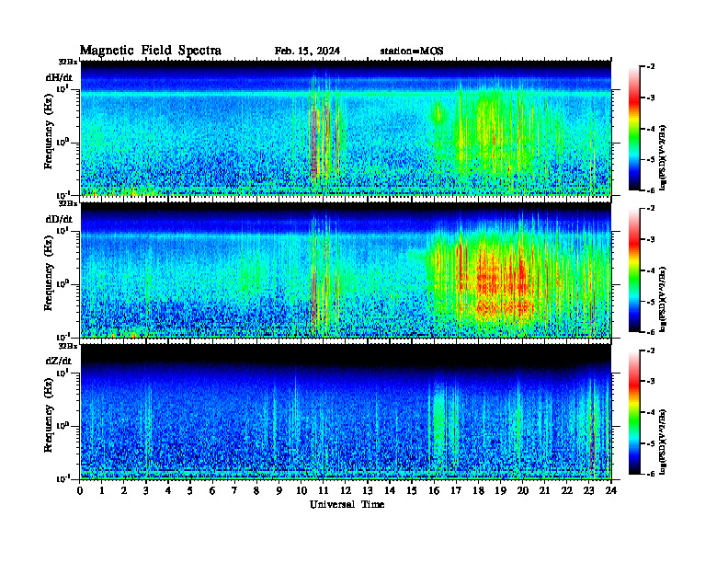Click the -6 value on dZ/dt color scale
This screenshot has height=563, width=728.
[x=651, y=474]
